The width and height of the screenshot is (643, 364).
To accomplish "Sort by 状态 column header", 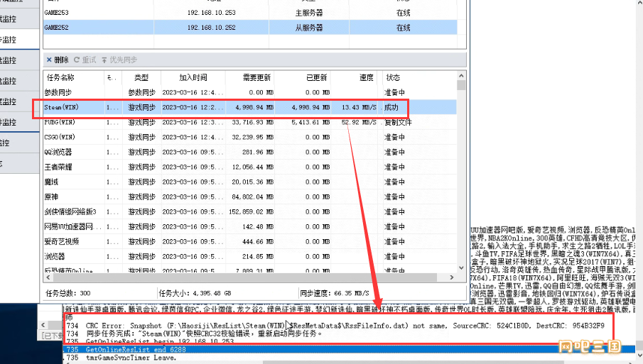I will click(393, 77).
